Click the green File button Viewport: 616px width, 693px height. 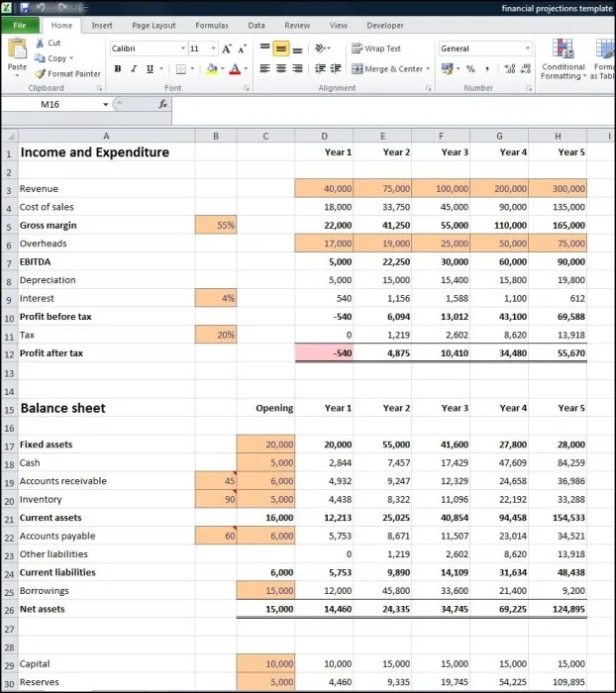point(20,25)
